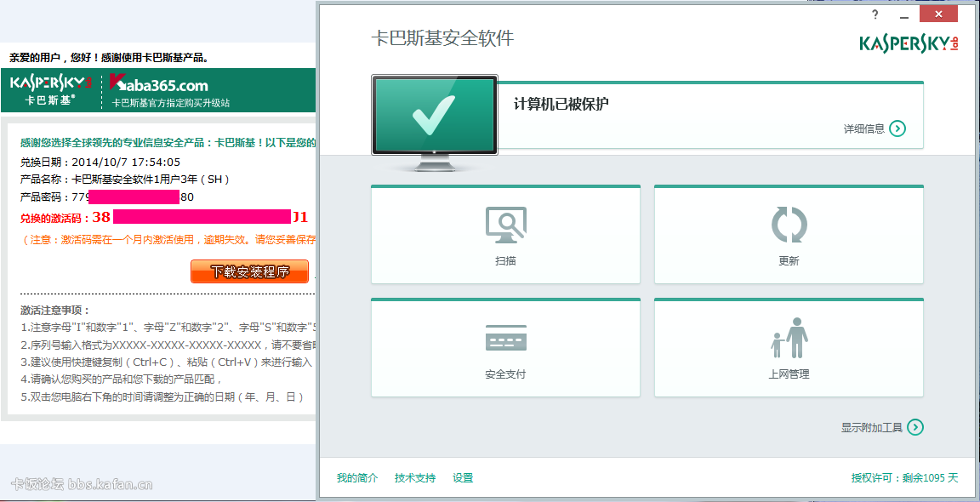Image resolution: width=980 pixels, height=502 pixels.
Task: Click the 激活注意事项 heading
Action: 55,310
